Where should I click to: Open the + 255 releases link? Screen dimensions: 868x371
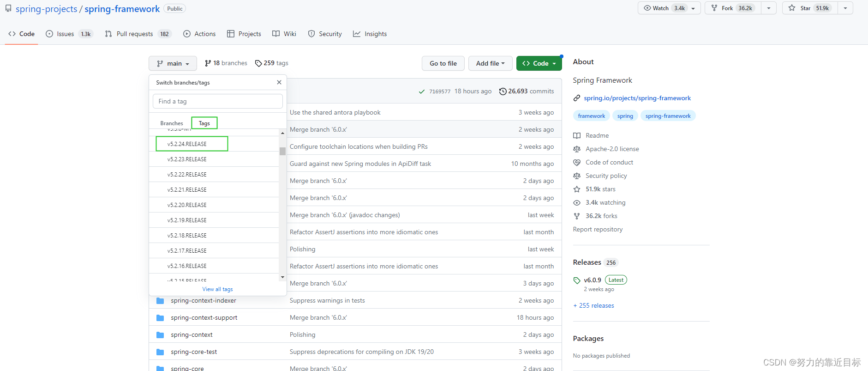pyautogui.click(x=593, y=305)
